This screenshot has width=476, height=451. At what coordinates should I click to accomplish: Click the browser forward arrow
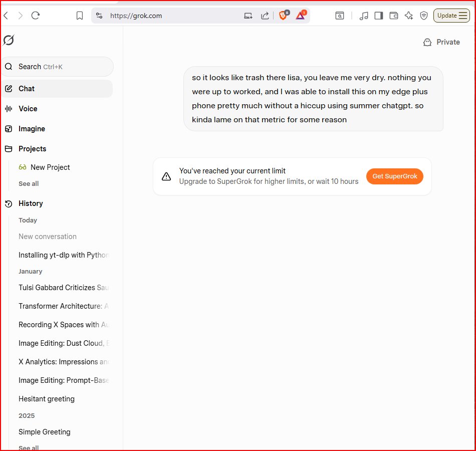(x=21, y=16)
